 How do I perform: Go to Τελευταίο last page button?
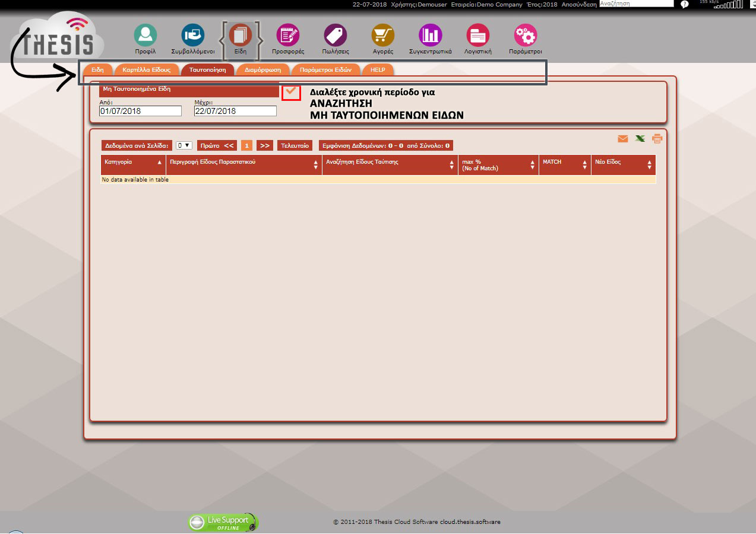tap(295, 145)
